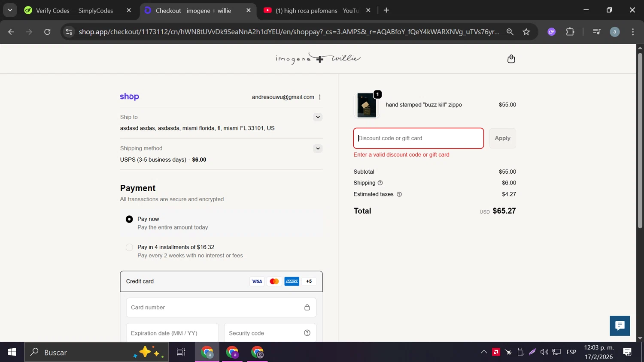644x362 pixels.
Task: Open the shopping bag cart icon
Action: pos(511,59)
